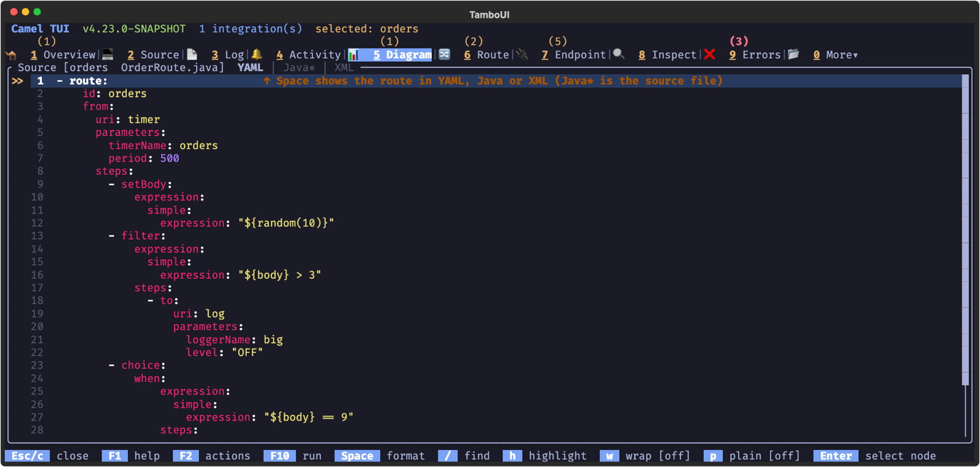
Task: Click line 21 'loggerName: big'
Action: pos(235,340)
